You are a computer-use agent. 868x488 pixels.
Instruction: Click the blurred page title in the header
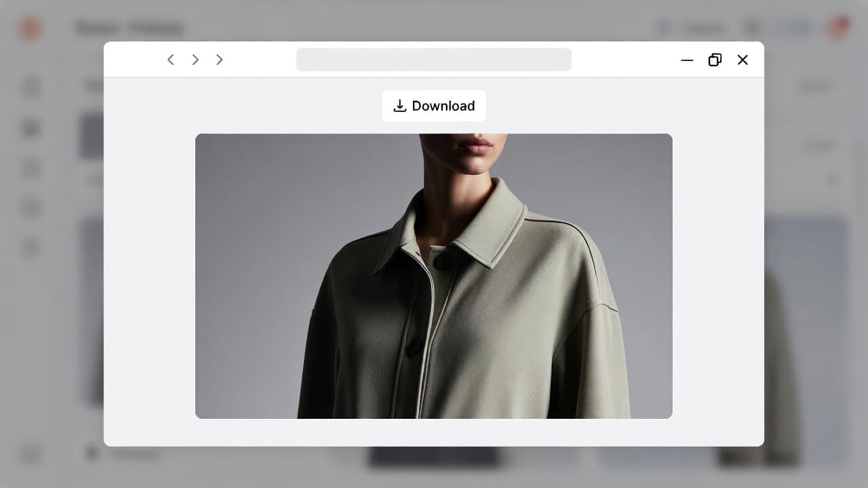(x=129, y=28)
